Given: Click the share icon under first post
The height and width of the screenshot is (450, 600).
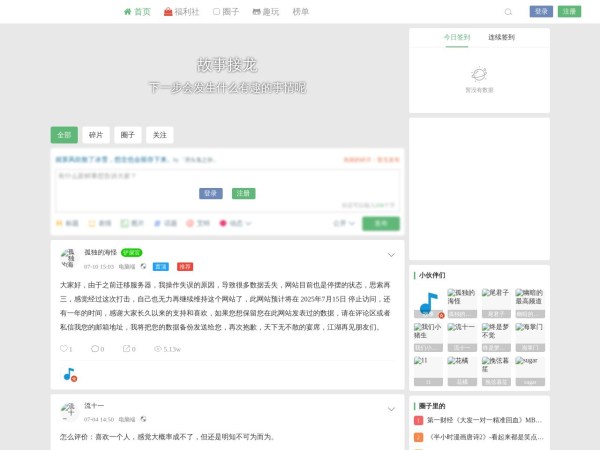Looking at the screenshot, I should coord(126,349).
